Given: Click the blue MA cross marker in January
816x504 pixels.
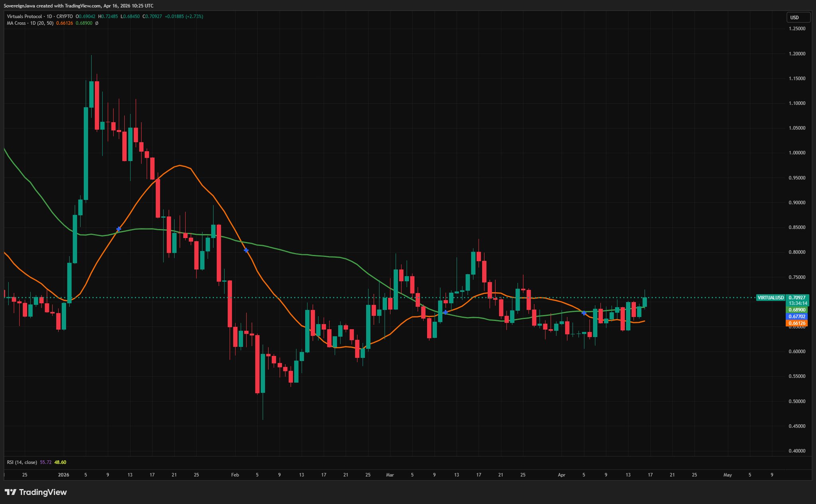Looking at the screenshot, I should (x=119, y=229).
